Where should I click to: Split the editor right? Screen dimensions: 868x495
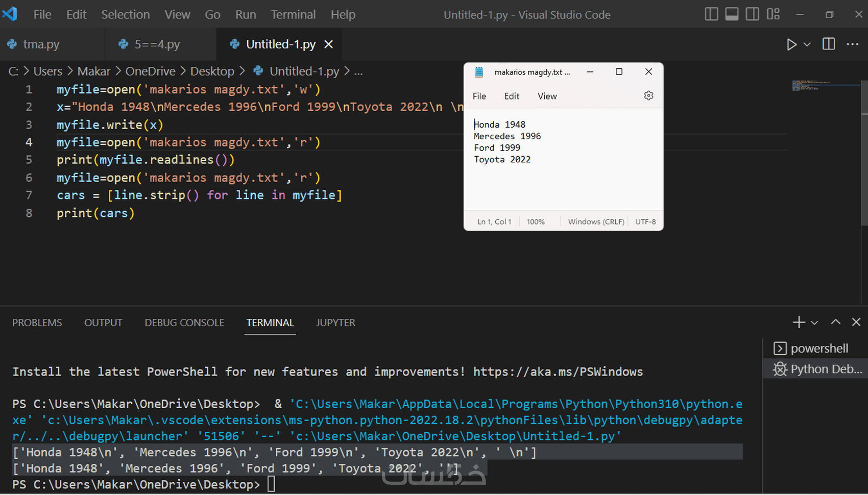click(x=829, y=44)
